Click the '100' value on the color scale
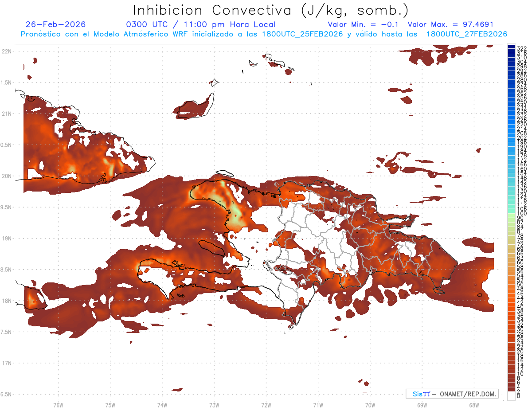 [x=522, y=214]
